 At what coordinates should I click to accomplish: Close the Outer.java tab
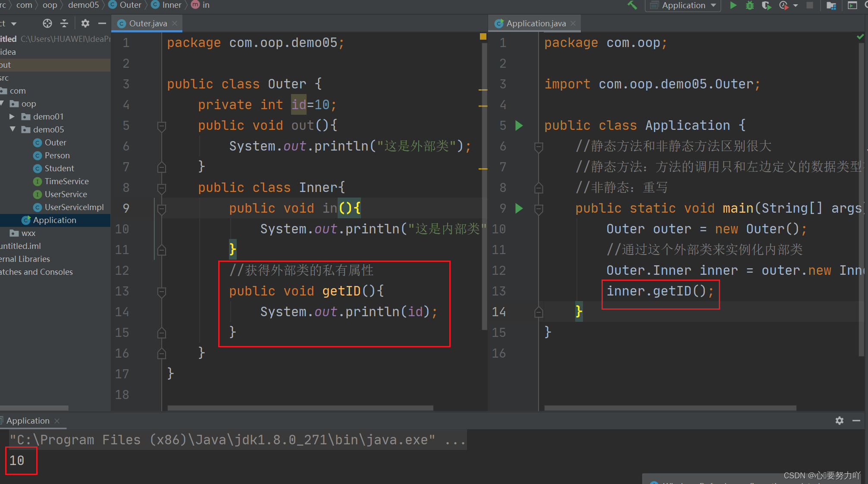pos(175,23)
